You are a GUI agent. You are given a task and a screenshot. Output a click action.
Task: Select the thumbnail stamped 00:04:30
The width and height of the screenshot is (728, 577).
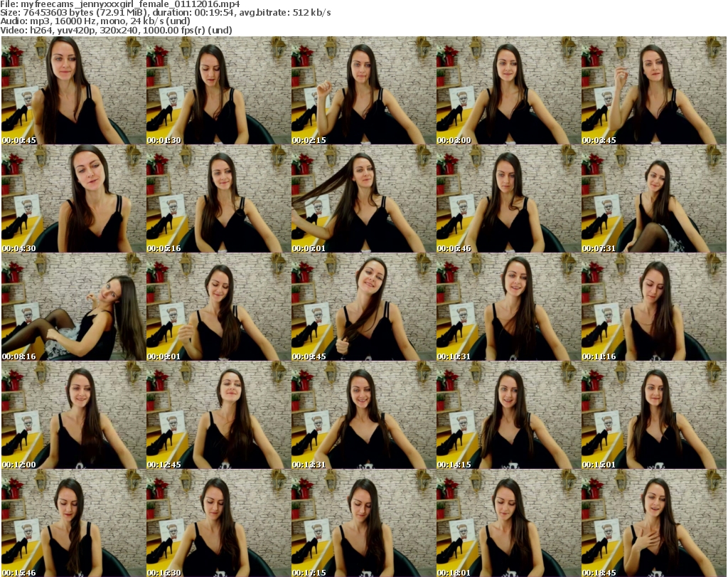pos(73,198)
